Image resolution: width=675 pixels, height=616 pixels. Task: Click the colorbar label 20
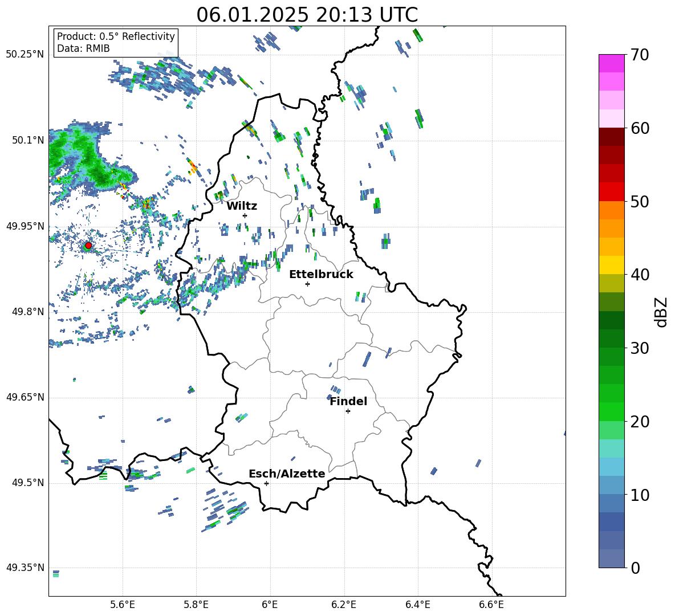pos(640,422)
